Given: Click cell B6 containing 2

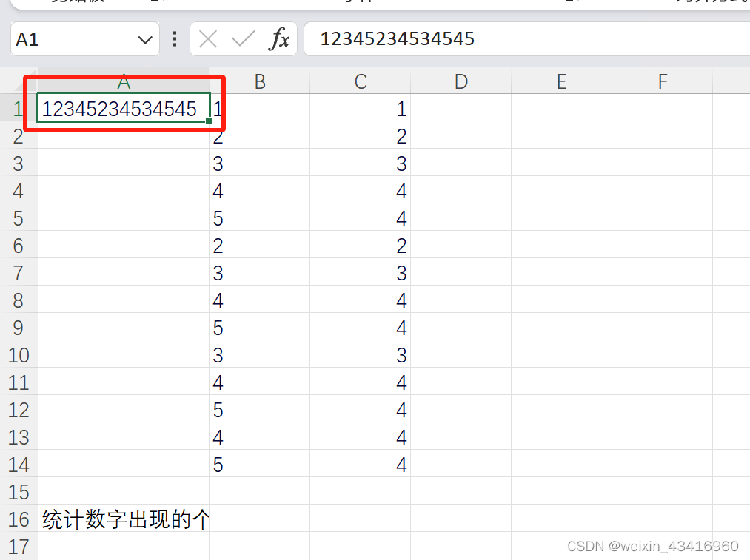Looking at the screenshot, I should [x=260, y=246].
